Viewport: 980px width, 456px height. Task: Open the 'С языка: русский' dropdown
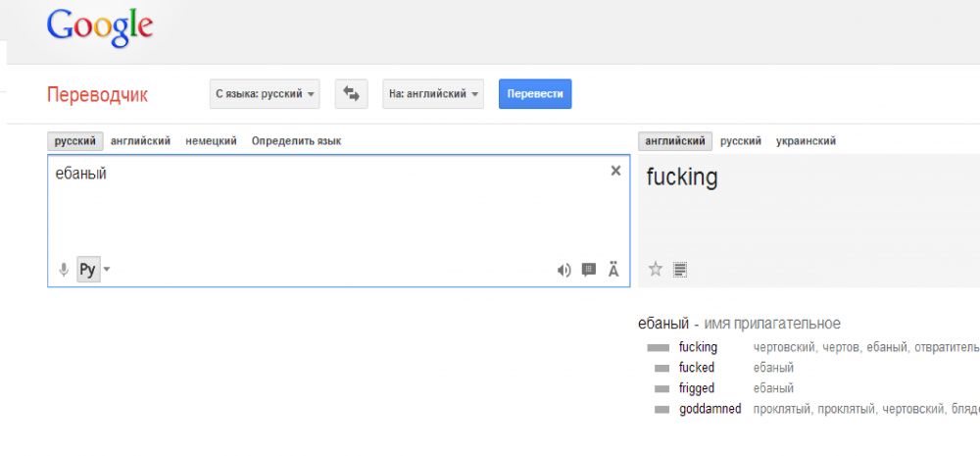267,94
